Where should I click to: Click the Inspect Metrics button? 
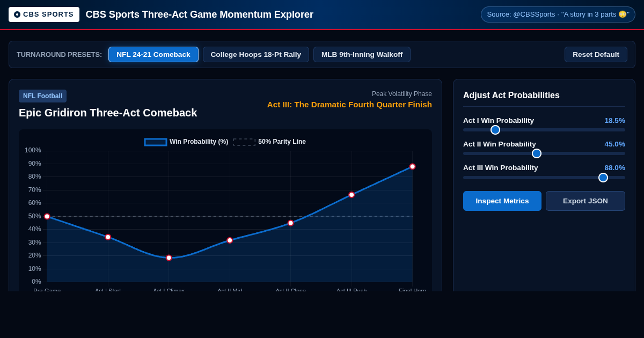tap(502, 201)
